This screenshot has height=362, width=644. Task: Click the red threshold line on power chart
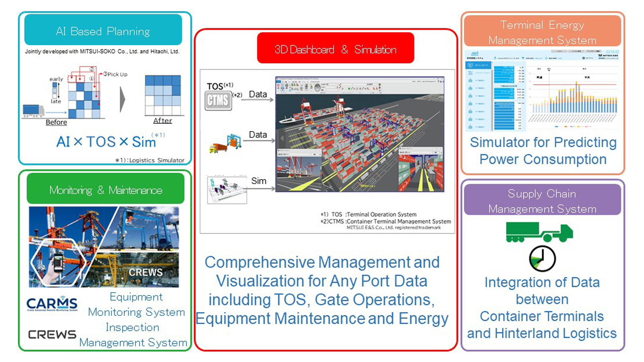575,85
